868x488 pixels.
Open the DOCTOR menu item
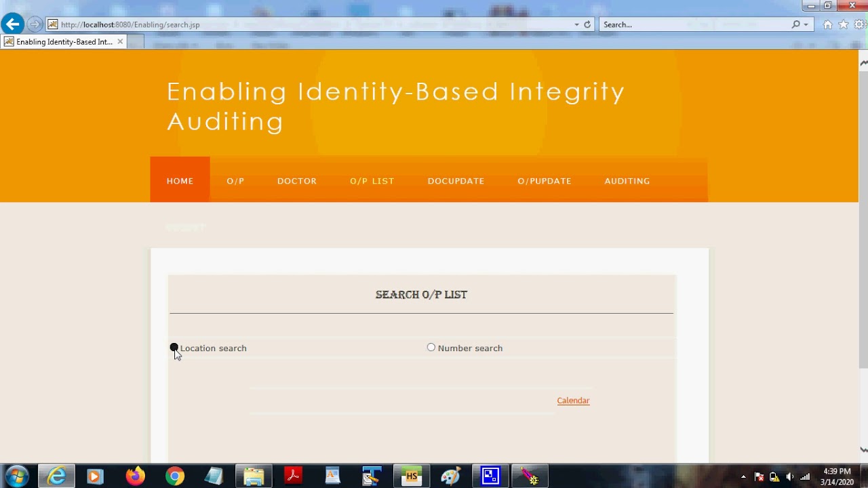click(297, 181)
